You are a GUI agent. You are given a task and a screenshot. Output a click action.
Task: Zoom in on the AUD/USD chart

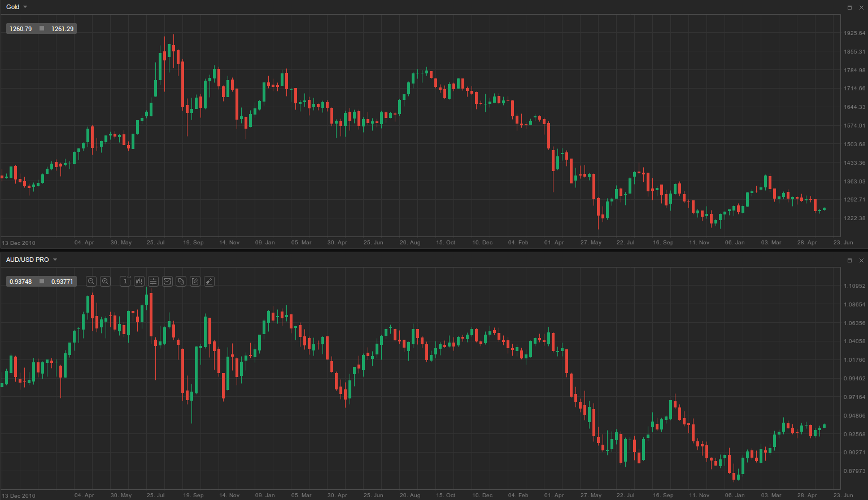105,281
